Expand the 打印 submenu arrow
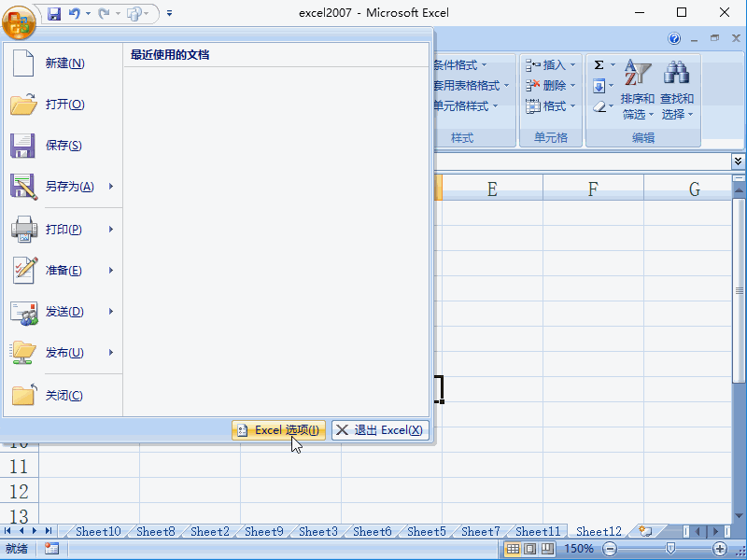This screenshot has width=747, height=560. pos(111,230)
